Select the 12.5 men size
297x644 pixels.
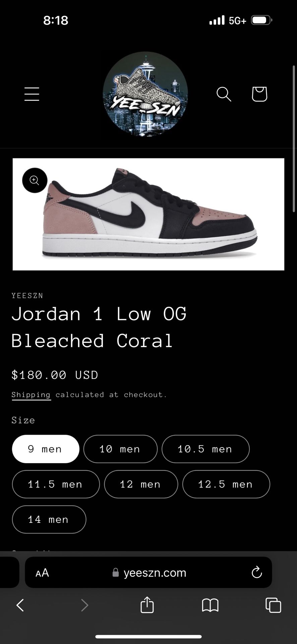pyautogui.click(x=226, y=484)
